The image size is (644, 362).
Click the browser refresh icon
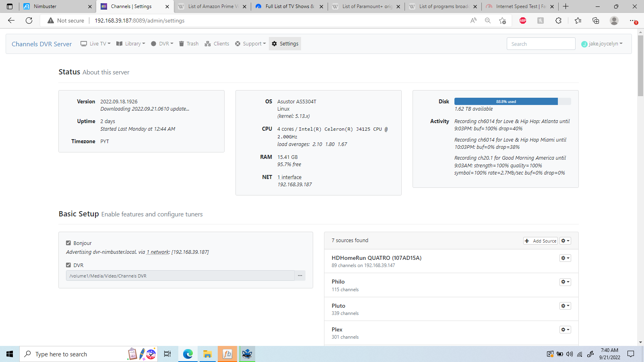click(29, 21)
